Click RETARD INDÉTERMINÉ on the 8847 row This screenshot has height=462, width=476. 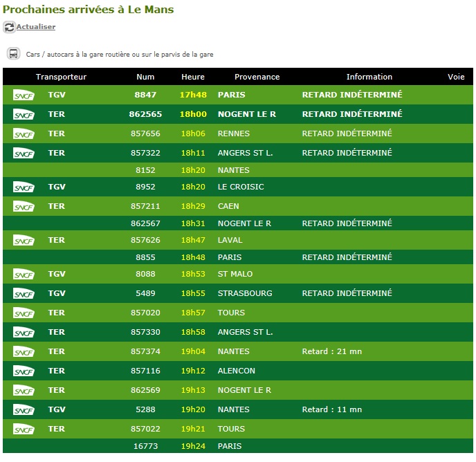(x=352, y=95)
